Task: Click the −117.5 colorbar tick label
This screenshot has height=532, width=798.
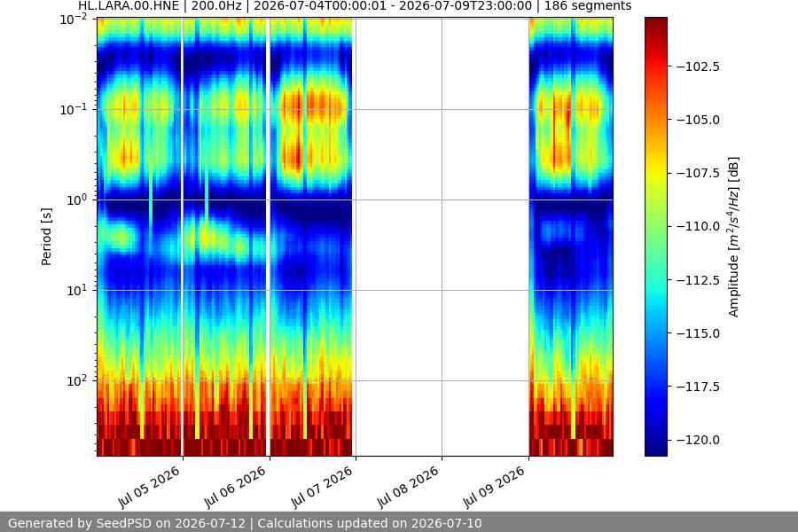Action: [698, 387]
